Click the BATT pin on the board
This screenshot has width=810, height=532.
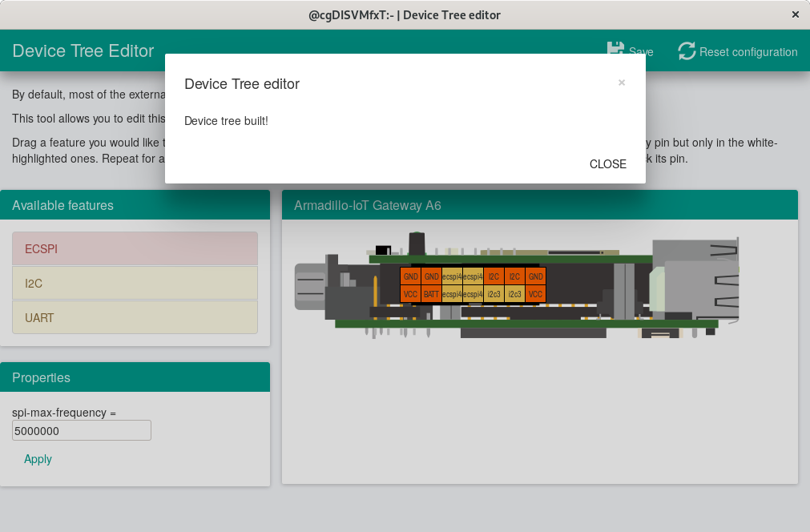coord(431,294)
